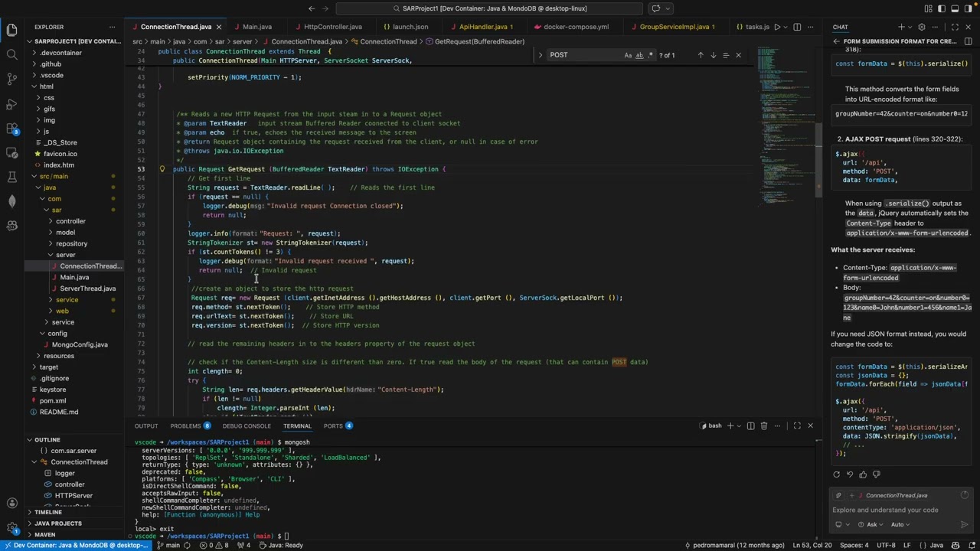
Task: Open the Explorer view in the activity bar
Action: point(11,31)
